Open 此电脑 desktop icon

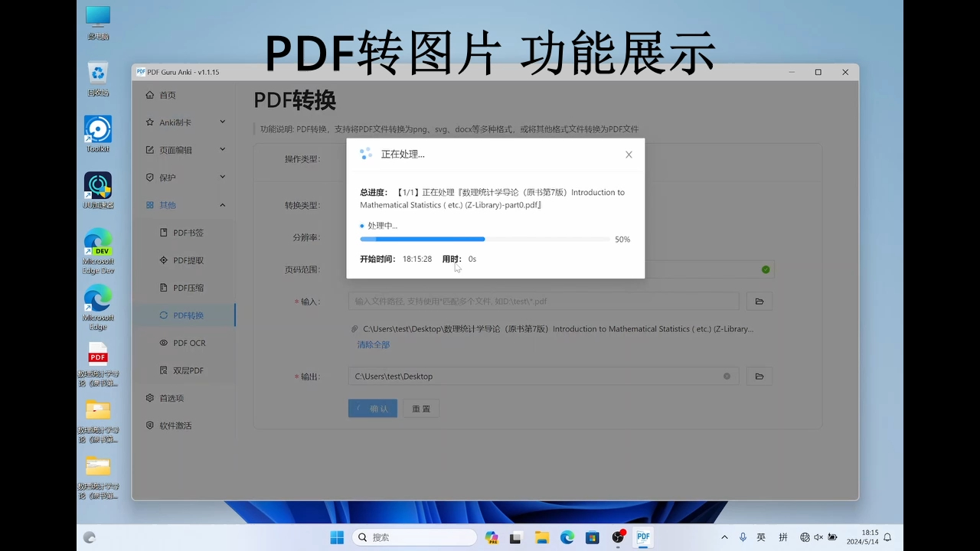tap(98, 23)
